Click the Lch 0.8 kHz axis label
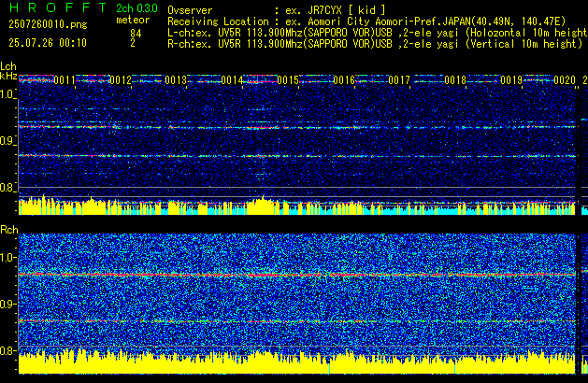588x383 pixels. [x=7, y=188]
